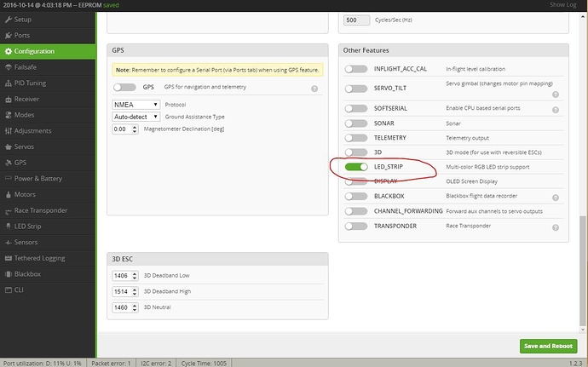Click the I2C error: 2 status

coord(156,364)
